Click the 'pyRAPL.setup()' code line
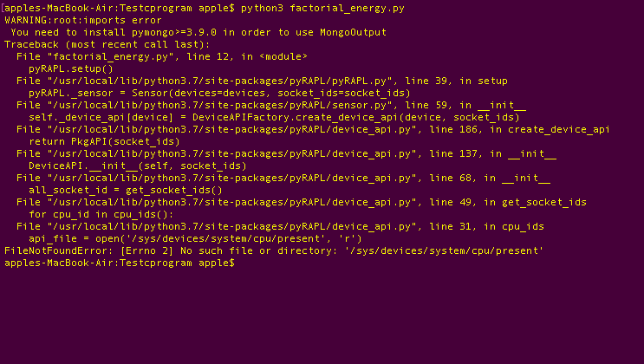 click(x=71, y=68)
